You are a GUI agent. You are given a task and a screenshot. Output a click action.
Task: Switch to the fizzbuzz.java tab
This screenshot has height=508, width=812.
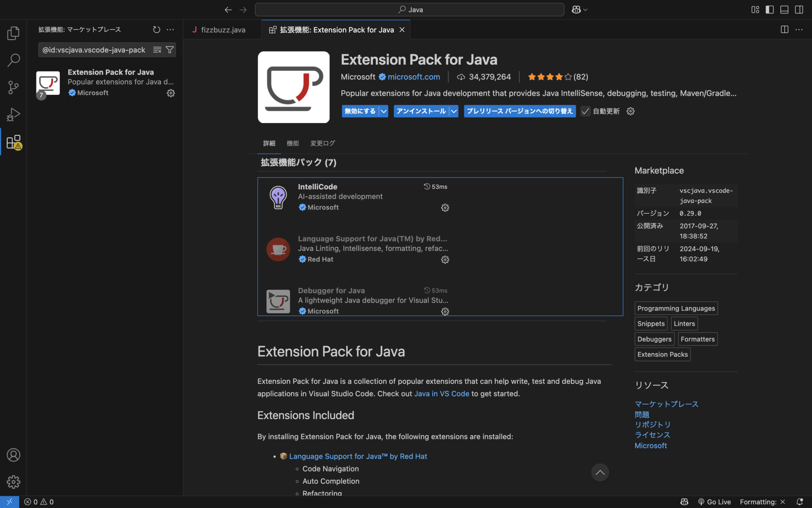222,29
